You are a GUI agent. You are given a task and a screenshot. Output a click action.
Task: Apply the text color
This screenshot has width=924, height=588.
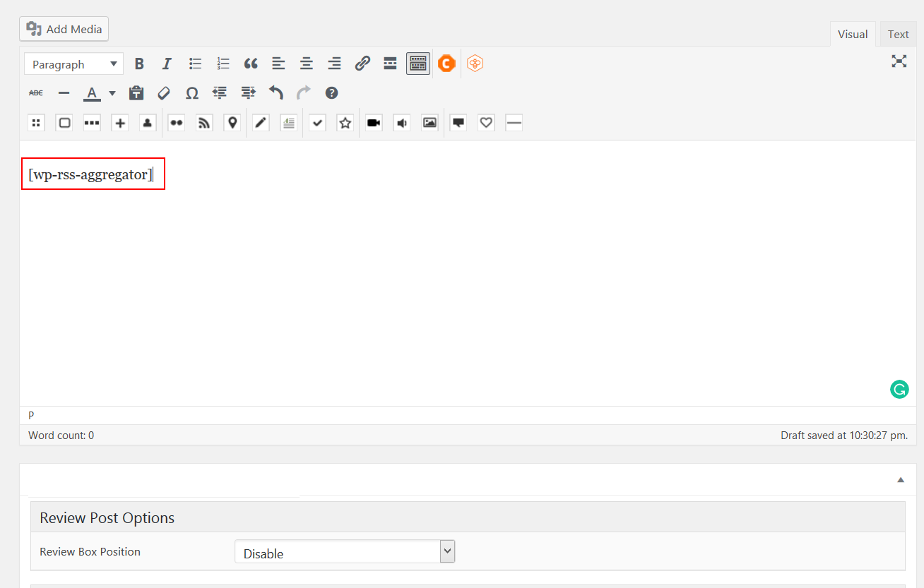92,93
